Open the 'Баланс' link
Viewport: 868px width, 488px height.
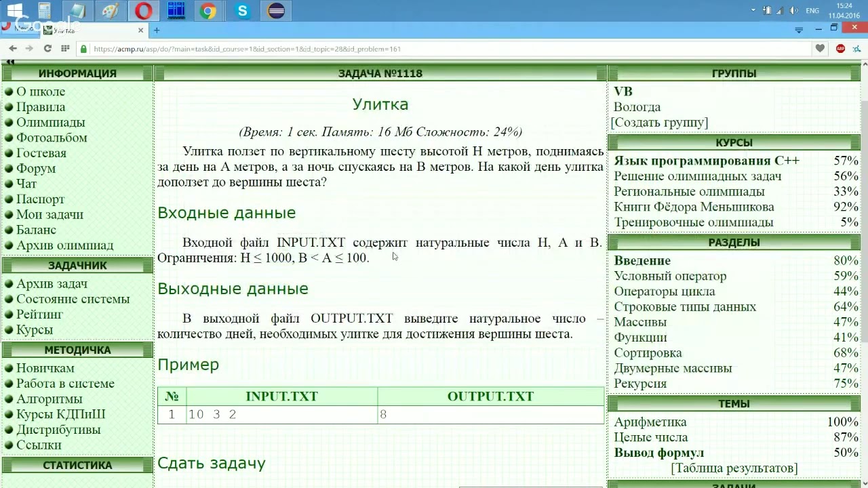(x=36, y=230)
